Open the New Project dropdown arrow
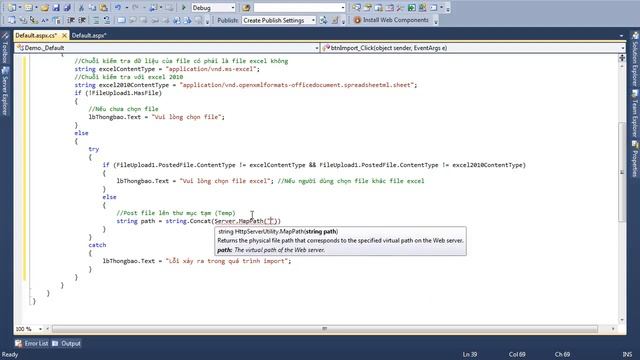Screen dimensions: 640x360 (20, 8)
